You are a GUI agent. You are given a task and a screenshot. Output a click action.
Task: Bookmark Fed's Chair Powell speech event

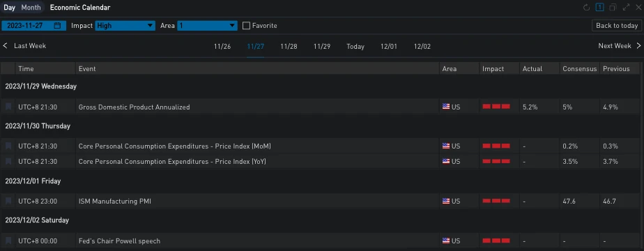click(8, 241)
